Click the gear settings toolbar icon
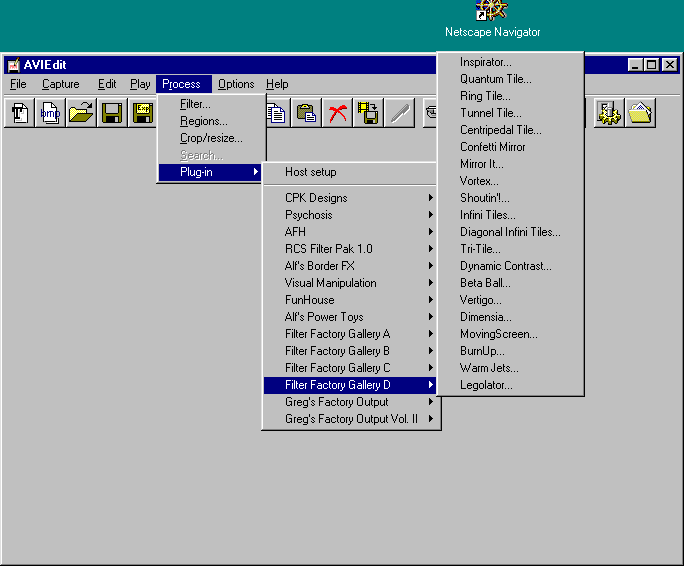Image resolution: width=684 pixels, height=566 pixels. pyautogui.click(x=609, y=113)
